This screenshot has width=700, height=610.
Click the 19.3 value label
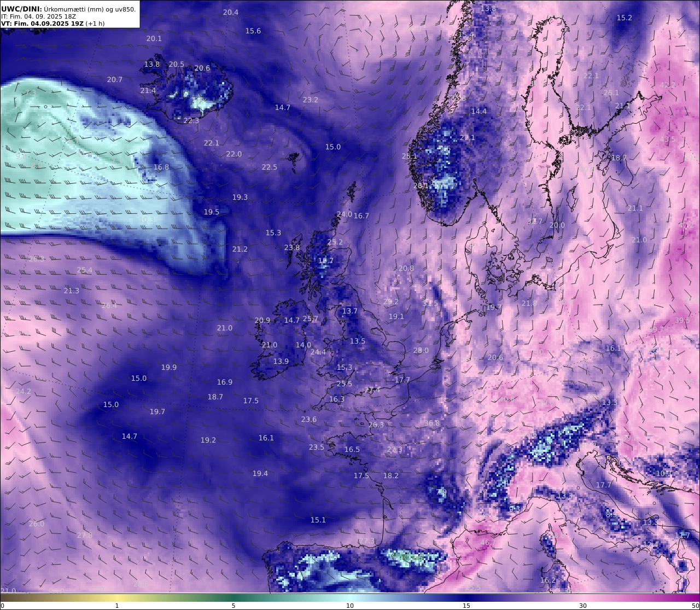pos(240,197)
